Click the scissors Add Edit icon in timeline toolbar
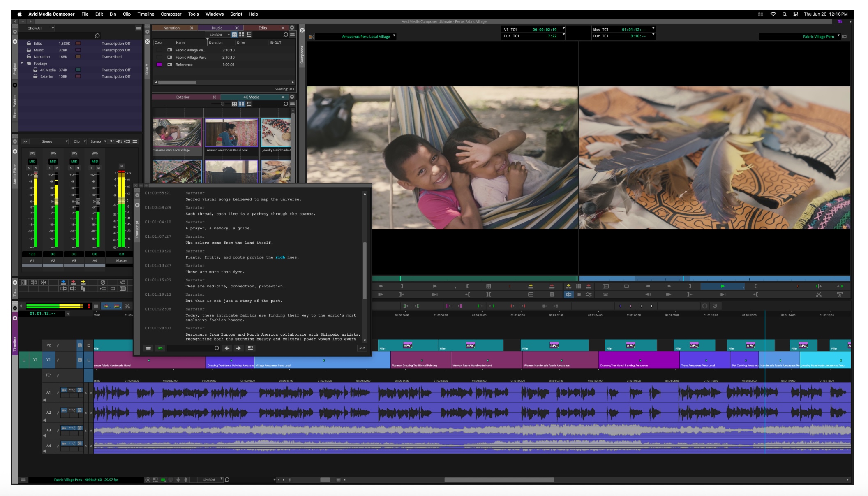Viewport: 868px width, 496px height. pos(127,306)
